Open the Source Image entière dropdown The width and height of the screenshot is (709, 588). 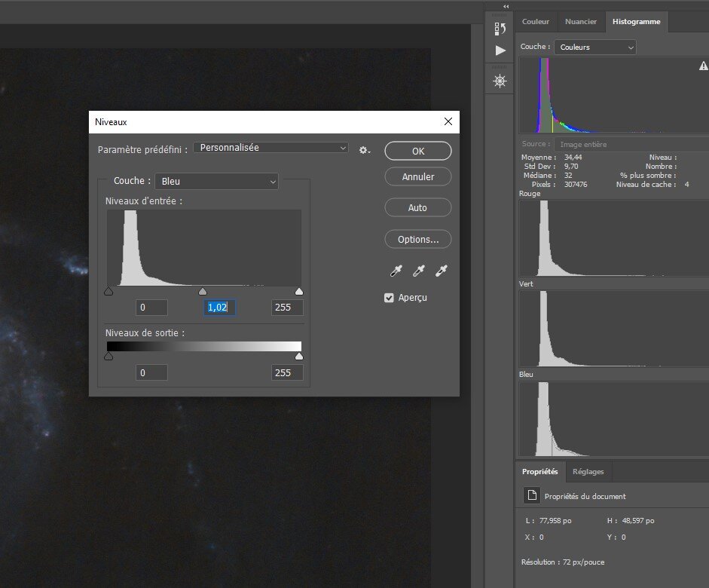tap(631, 144)
